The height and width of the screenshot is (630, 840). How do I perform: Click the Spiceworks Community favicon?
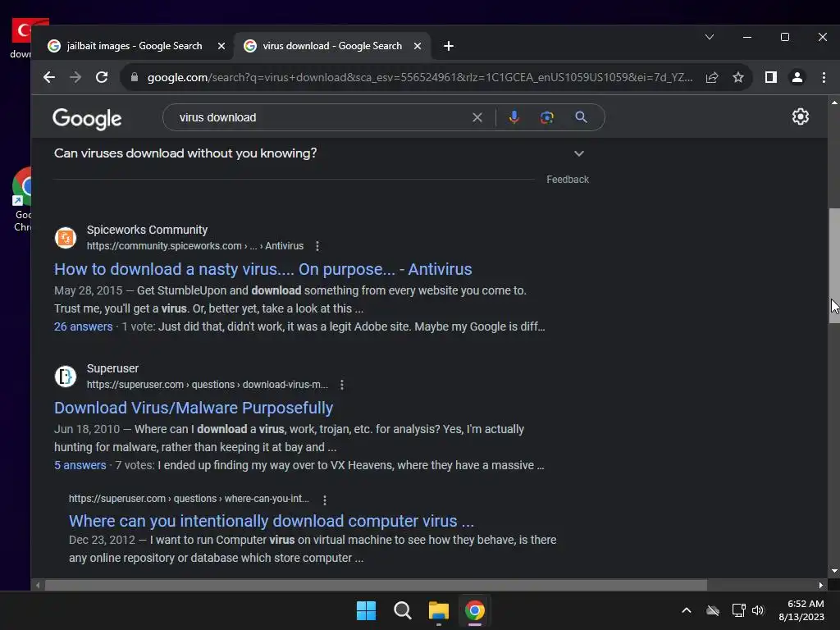(x=66, y=238)
